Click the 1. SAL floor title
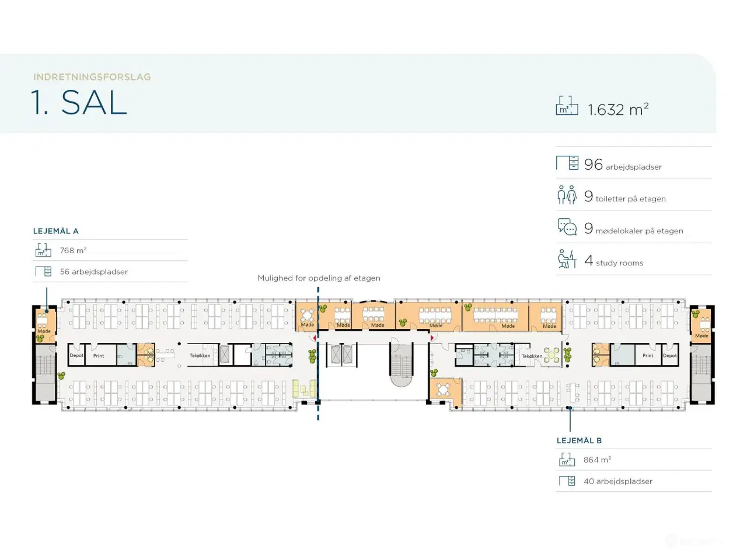 79,103
